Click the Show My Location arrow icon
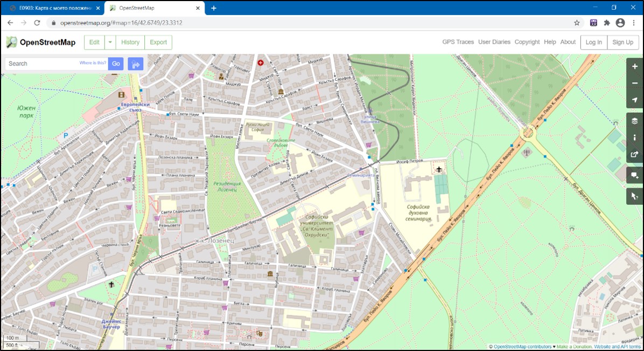 [x=634, y=100]
